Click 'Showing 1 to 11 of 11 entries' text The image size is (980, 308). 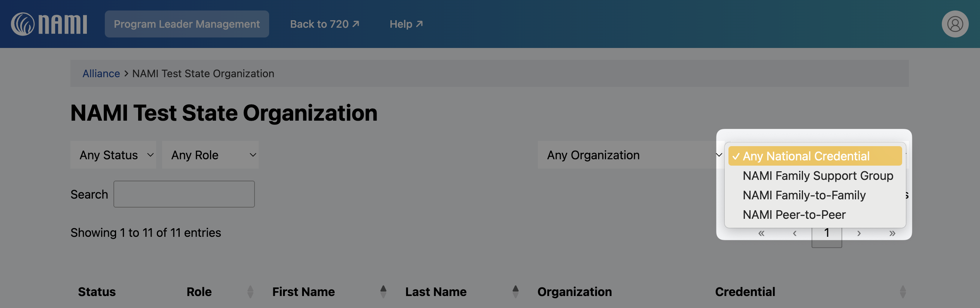146,233
